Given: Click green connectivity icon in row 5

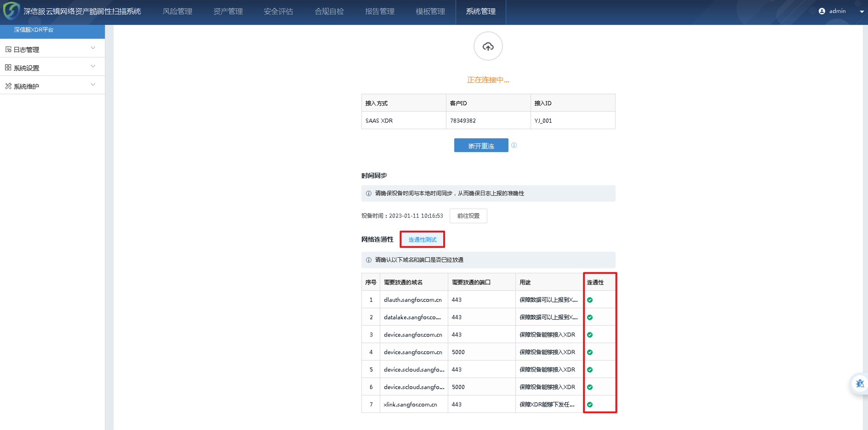Looking at the screenshot, I should click(590, 370).
